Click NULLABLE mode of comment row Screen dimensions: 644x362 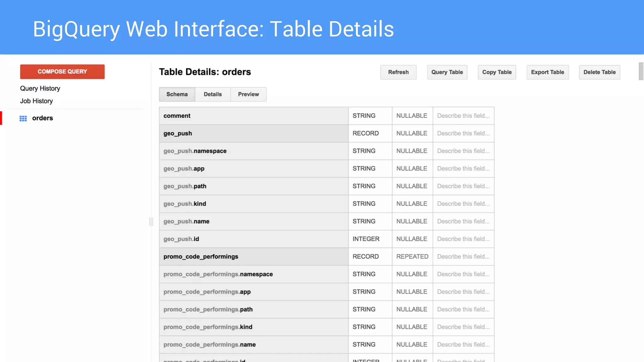tap(412, 116)
